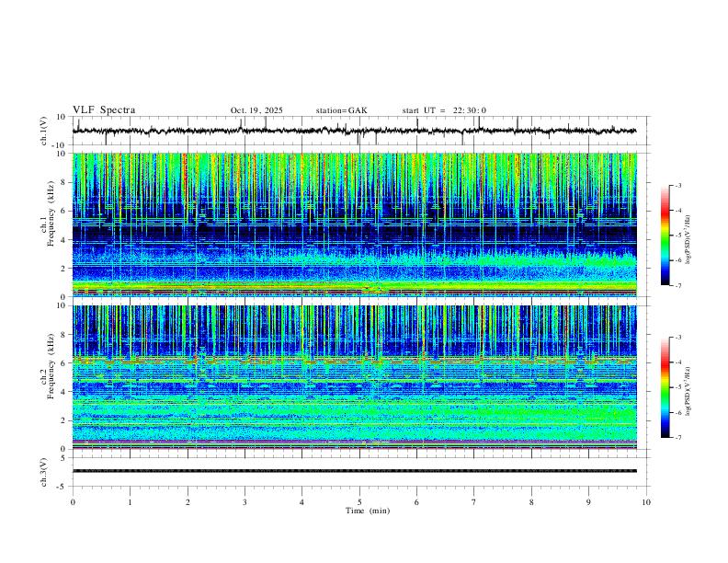Click the ch.2 'Frequency (kHz)' axis label

pyautogui.click(x=51, y=366)
